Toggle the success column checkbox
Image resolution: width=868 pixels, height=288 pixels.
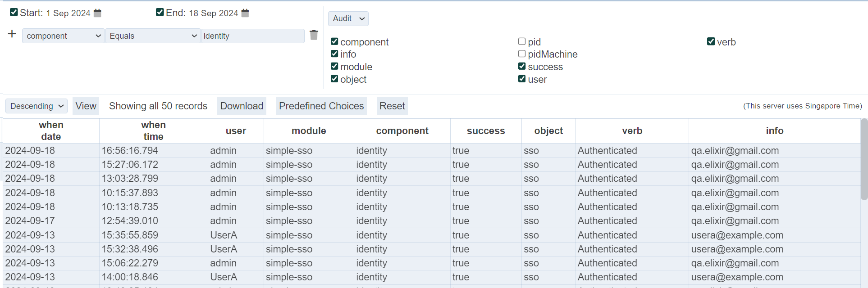522,67
